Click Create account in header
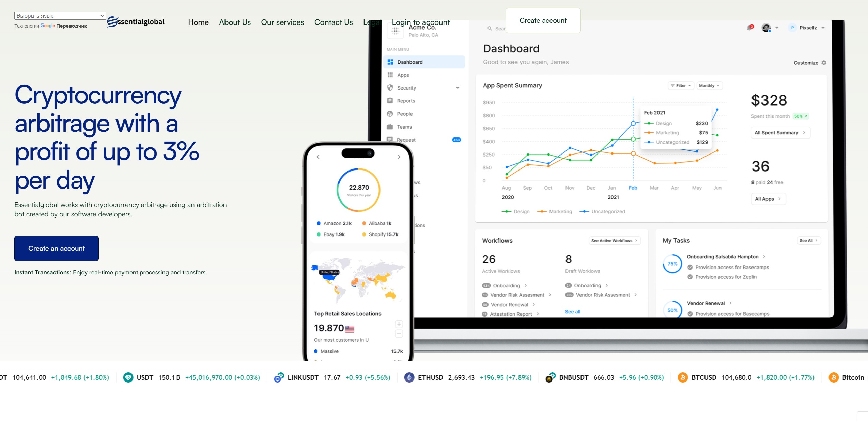Image resolution: width=868 pixels, height=421 pixels. [543, 20]
